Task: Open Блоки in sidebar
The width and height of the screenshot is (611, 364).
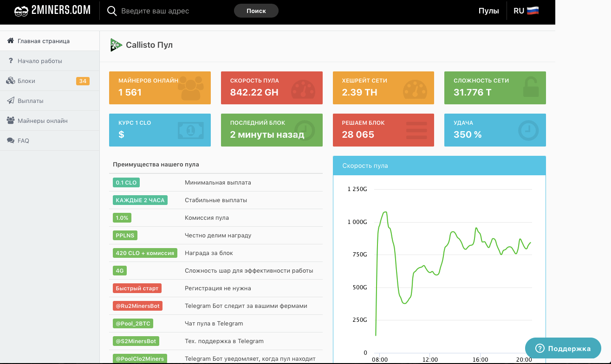Action: coord(50,81)
